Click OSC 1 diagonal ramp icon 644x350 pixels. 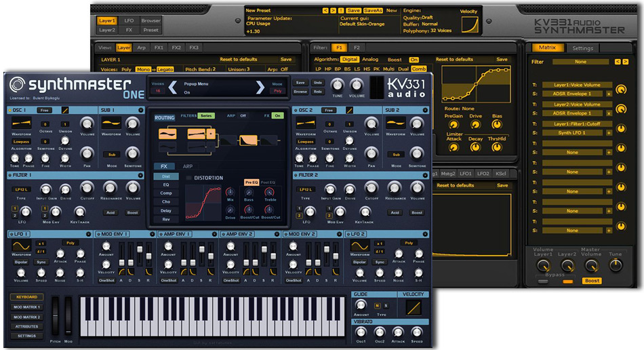click(x=65, y=110)
